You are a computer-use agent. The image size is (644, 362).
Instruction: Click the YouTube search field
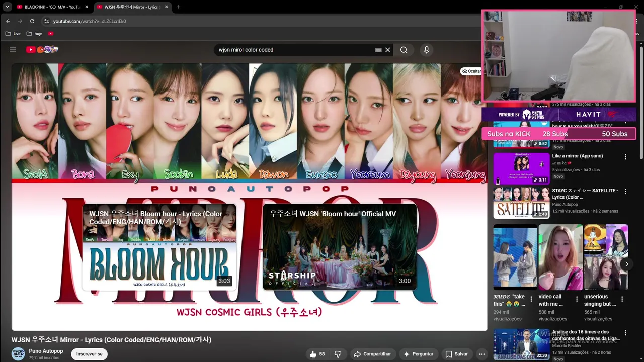[x=296, y=50]
